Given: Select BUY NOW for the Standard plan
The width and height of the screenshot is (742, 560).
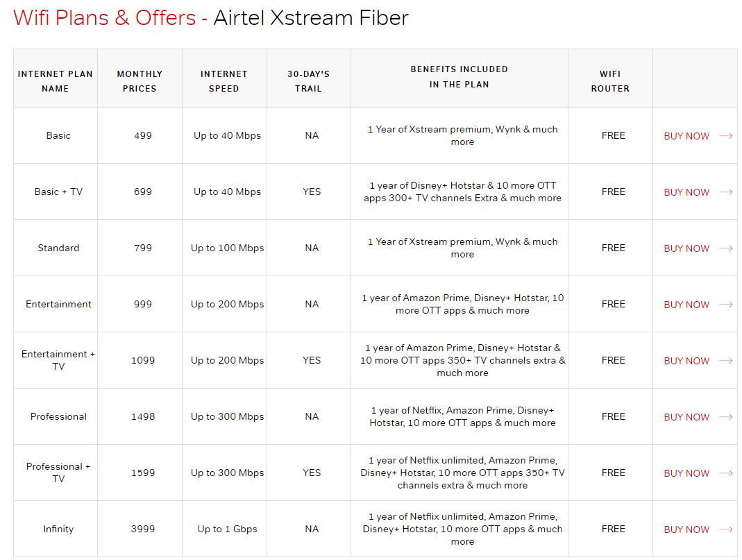Looking at the screenshot, I should (686, 248).
